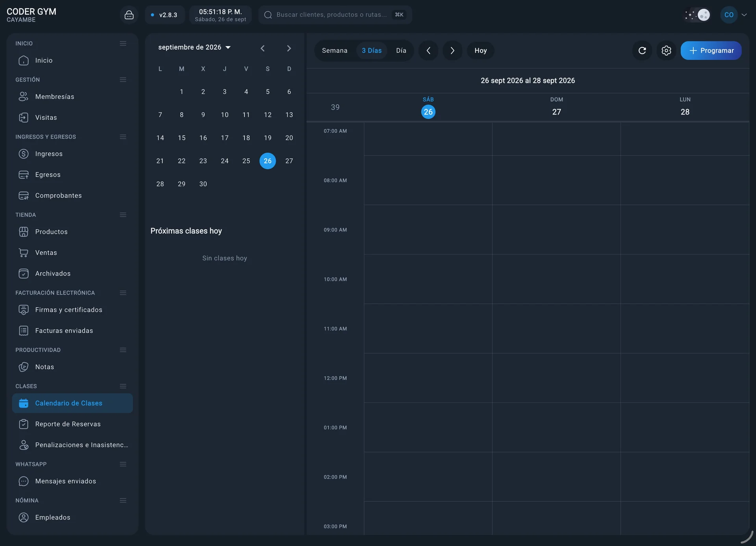Refresh the class calendar

click(642, 50)
